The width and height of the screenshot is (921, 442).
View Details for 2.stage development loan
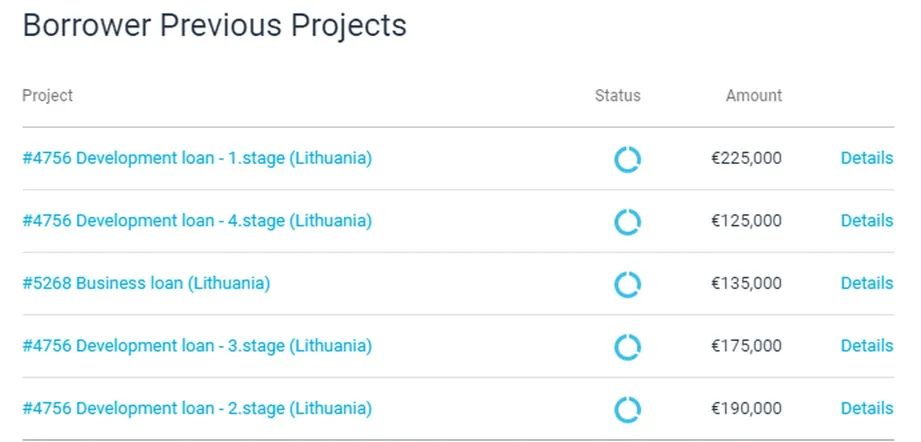(x=867, y=408)
